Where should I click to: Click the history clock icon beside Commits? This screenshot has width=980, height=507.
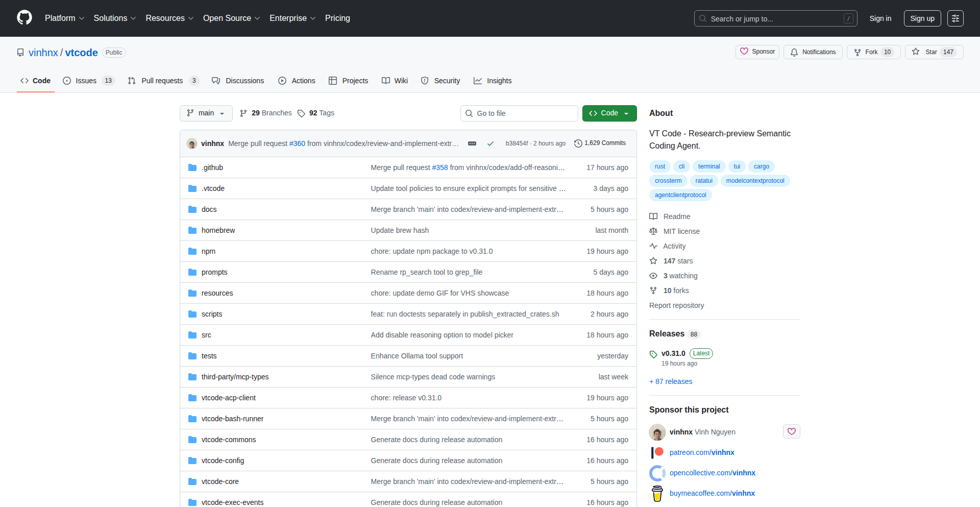[578, 143]
